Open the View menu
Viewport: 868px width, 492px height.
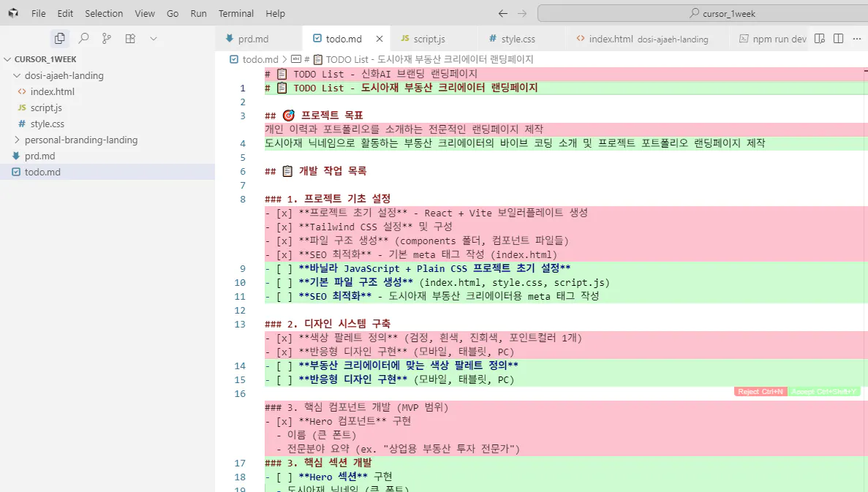point(145,13)
